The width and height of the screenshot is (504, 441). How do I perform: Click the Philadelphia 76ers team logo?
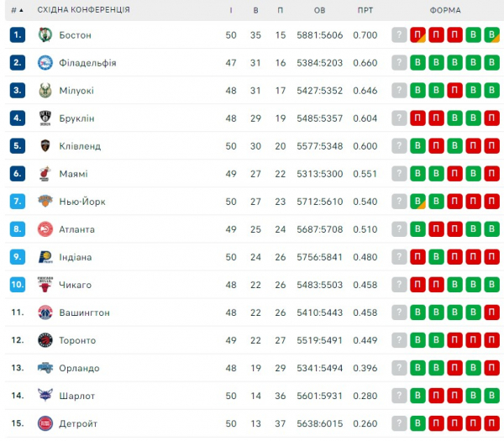click(x=45, y=63)
